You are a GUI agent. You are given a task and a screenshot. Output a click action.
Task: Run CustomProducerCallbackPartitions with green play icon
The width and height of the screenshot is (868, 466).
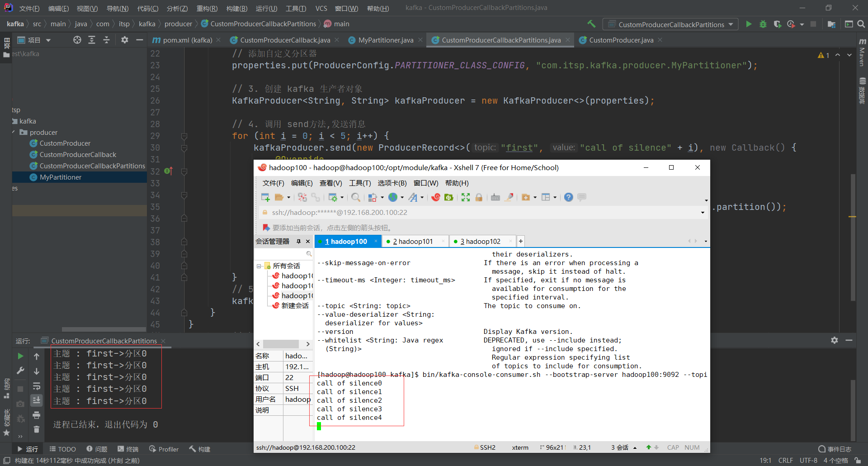pos(749,24)
